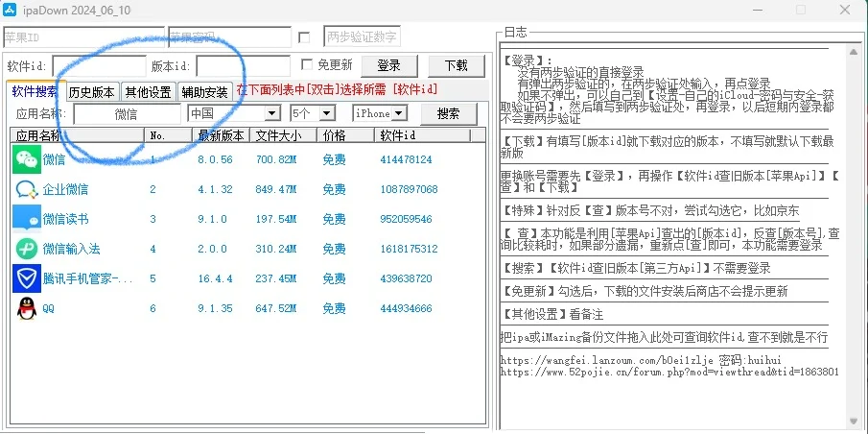Click the 软件id column header

422,135
